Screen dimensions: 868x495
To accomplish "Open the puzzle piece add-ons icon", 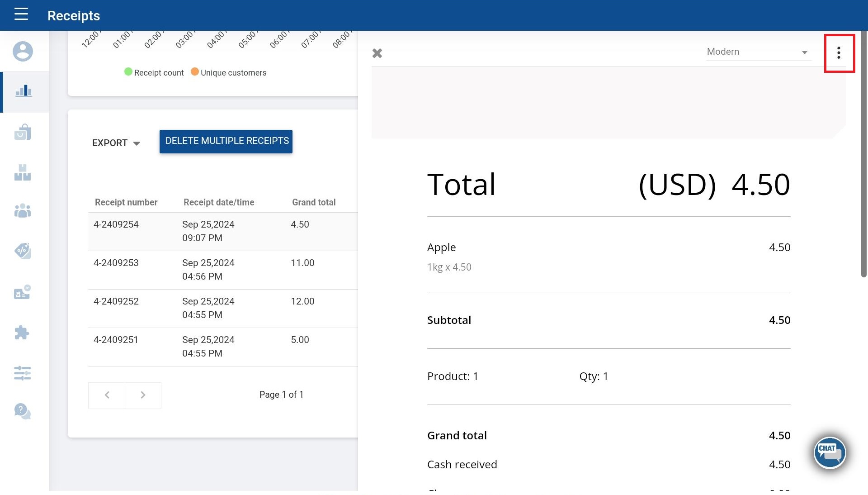I will pos(22,333).
